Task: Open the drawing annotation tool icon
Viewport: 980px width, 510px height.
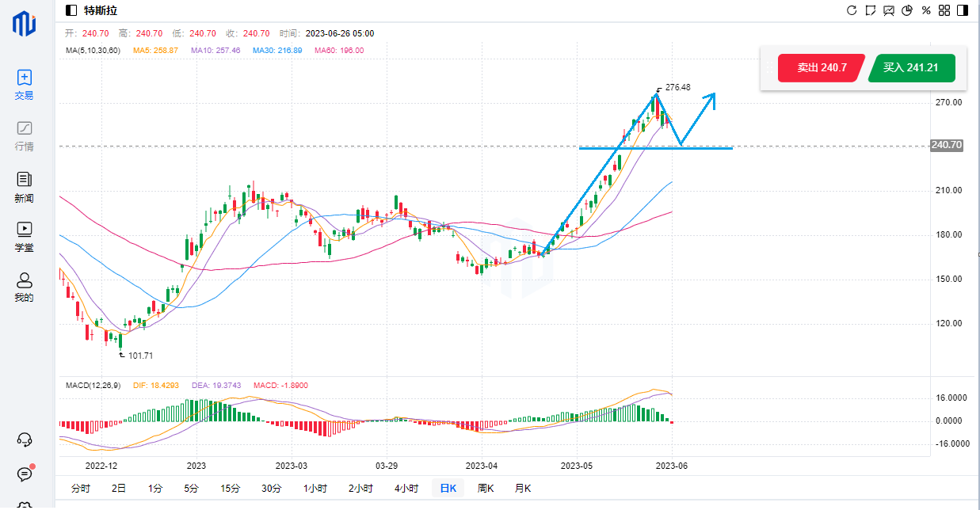Action: pyautogui.click(x=871, y=10)
